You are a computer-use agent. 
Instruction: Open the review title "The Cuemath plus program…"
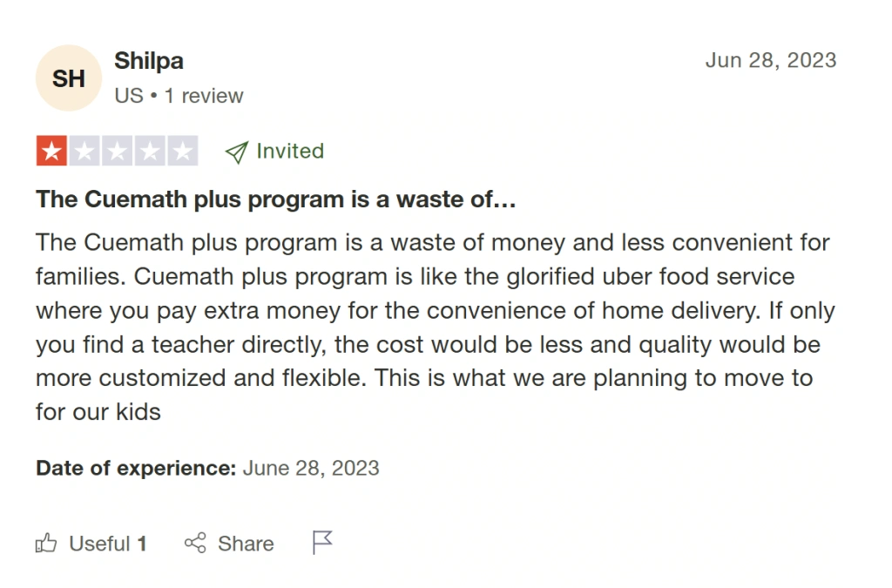(276, 199)
